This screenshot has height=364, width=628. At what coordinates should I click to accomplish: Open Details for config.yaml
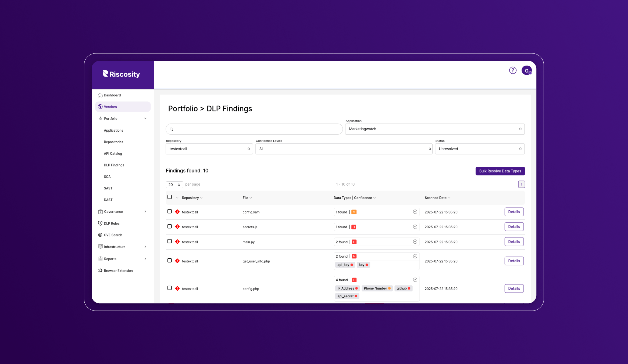coord(514,212)
